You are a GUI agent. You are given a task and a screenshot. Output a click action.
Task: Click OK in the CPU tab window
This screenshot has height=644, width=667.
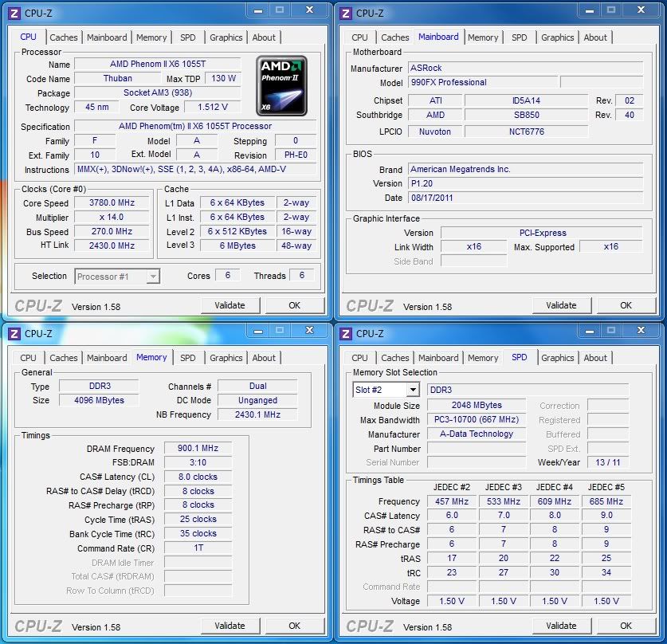point(294,305)
